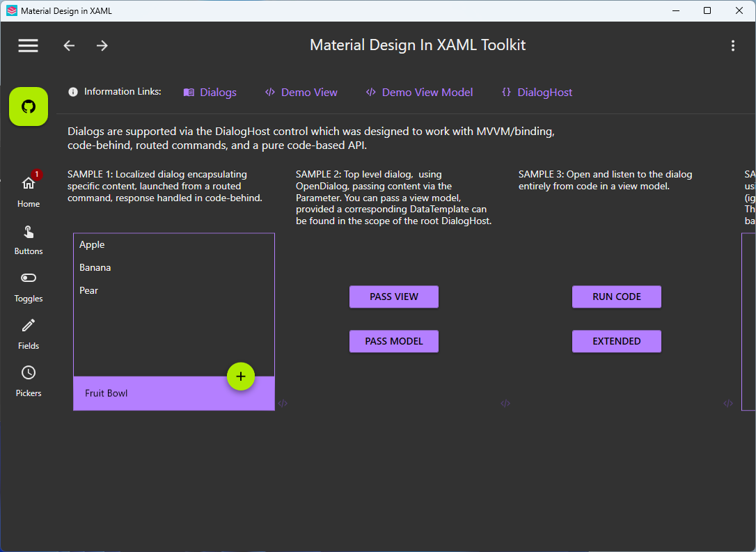Viewport: 756px width, 552px height.
Task: Open the DialogHost API link
Action: pos(537,92)
